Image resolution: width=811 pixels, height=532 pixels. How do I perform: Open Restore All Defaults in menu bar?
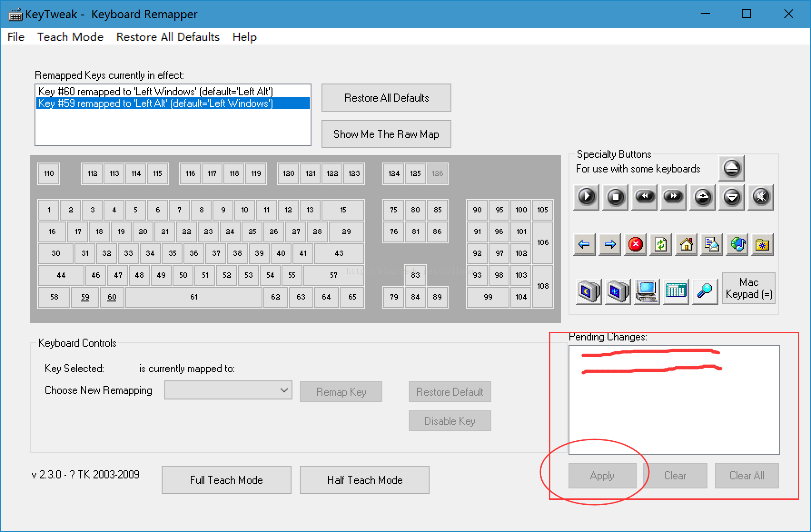coord(168,37)
